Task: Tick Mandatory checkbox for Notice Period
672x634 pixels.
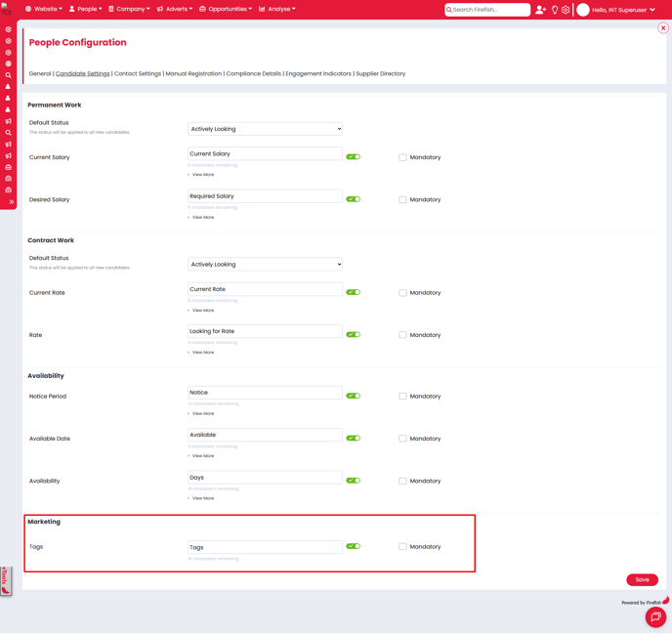Action: [402, 397]
